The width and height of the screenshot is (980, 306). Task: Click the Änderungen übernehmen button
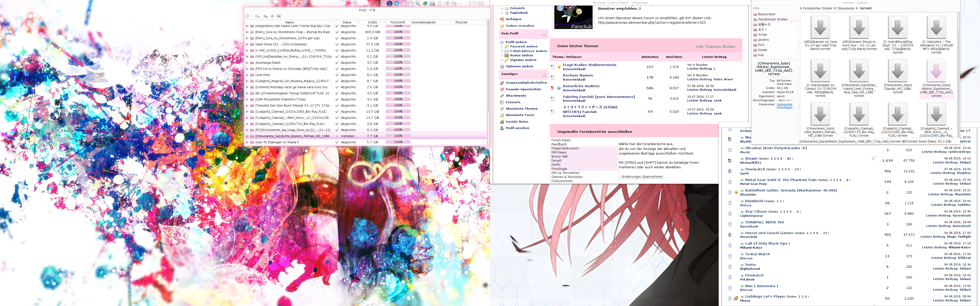pyautogui.click(x=642, y=177)
